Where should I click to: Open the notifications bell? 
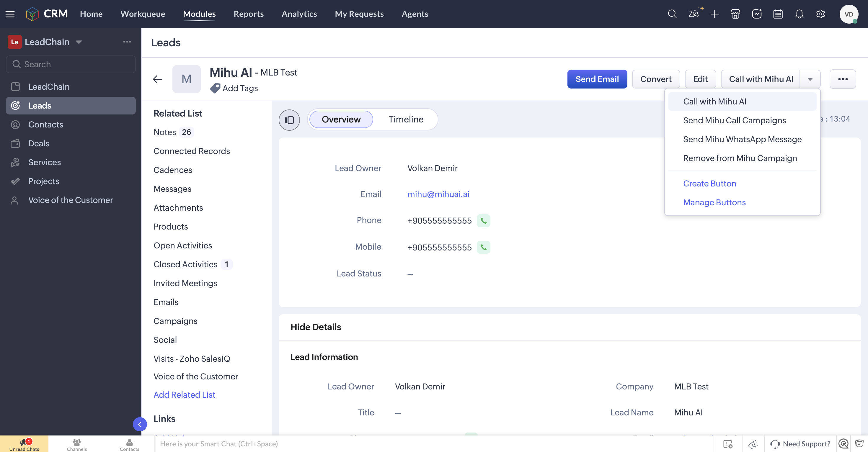(799, 14)
